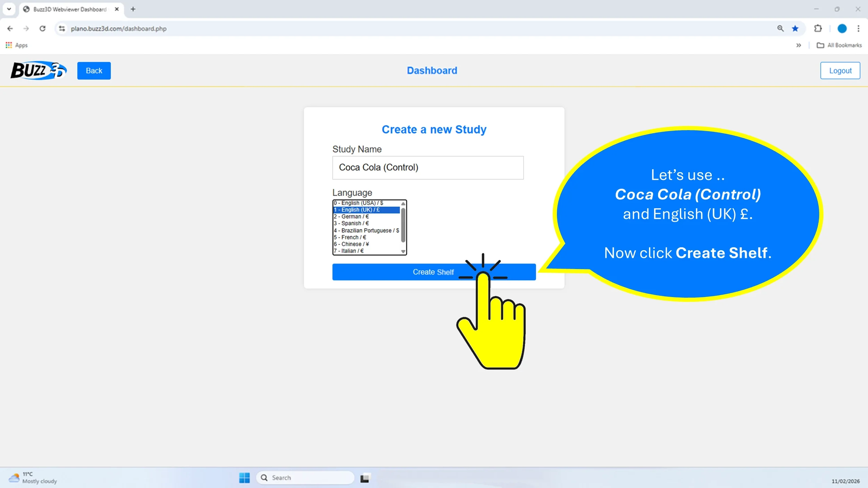This screenshot has width=868, height=488.
Task: Choose Brazilian Portuguese / $ language
Action: point(366,230)
